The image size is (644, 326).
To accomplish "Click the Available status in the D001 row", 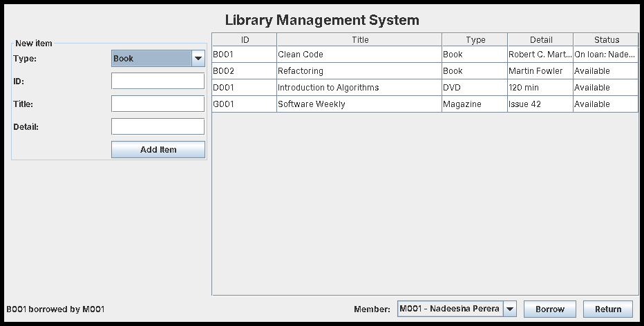I will (606, 88).
